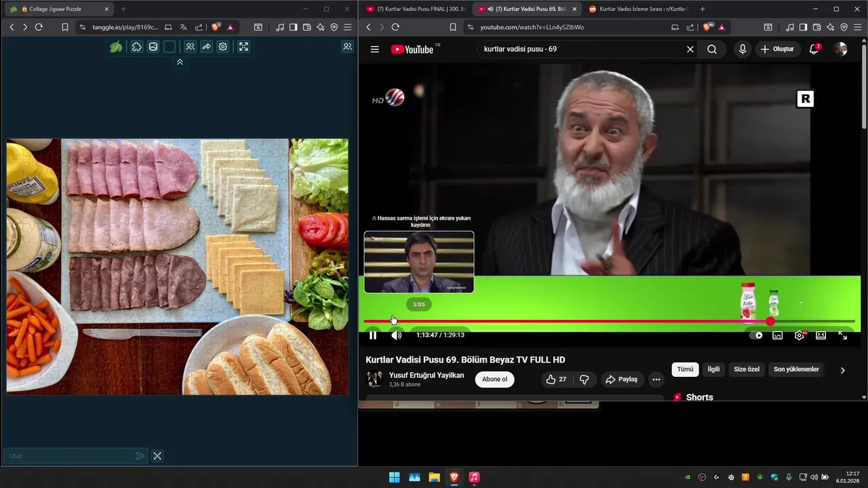Send the chat message in Tanggle
Image resolution: width=868 pixels, height=488 pixels.
click(140, 456)
